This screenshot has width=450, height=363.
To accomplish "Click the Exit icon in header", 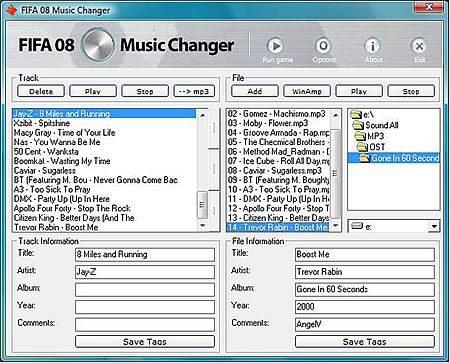I will [x=419, y=46].
